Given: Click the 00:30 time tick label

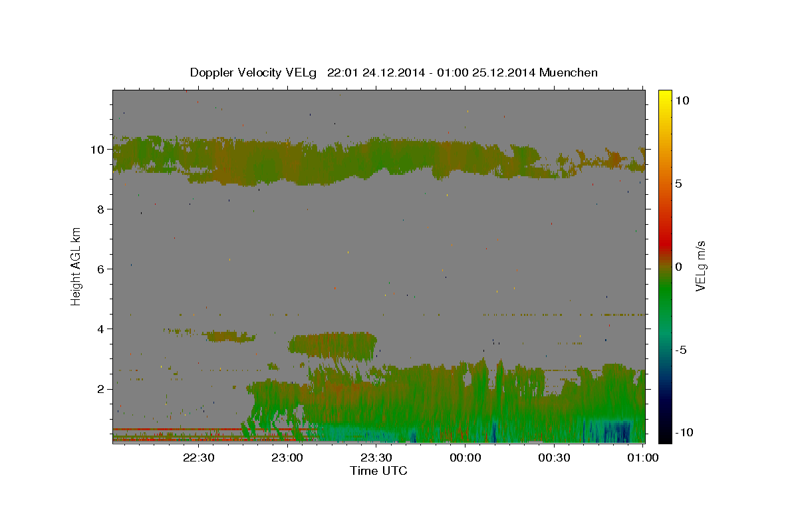Looking at the screenshot, I should (x=554, y=458).
